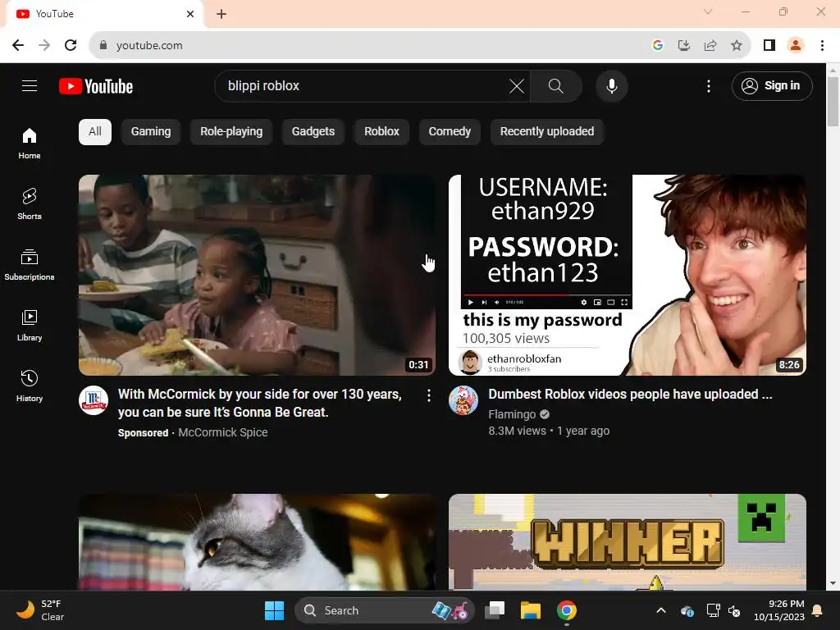
Task: Open the notification bell in the tray
Action: click(818, 610)
